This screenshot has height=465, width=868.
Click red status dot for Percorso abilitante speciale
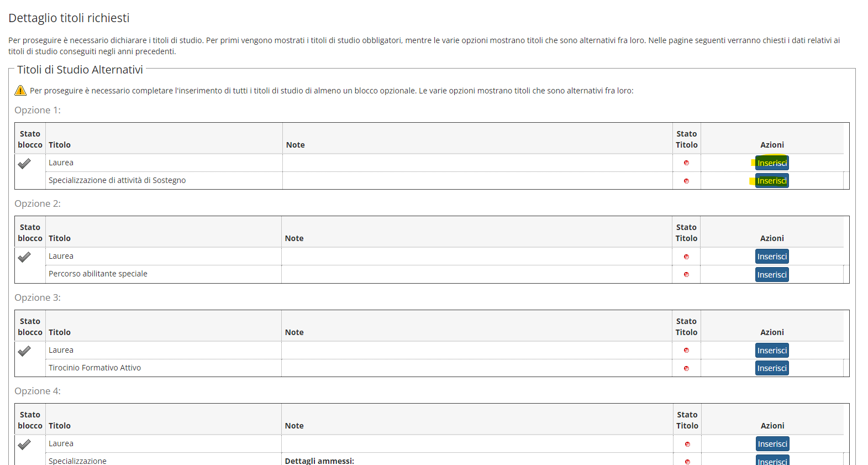tap(686, 274)
